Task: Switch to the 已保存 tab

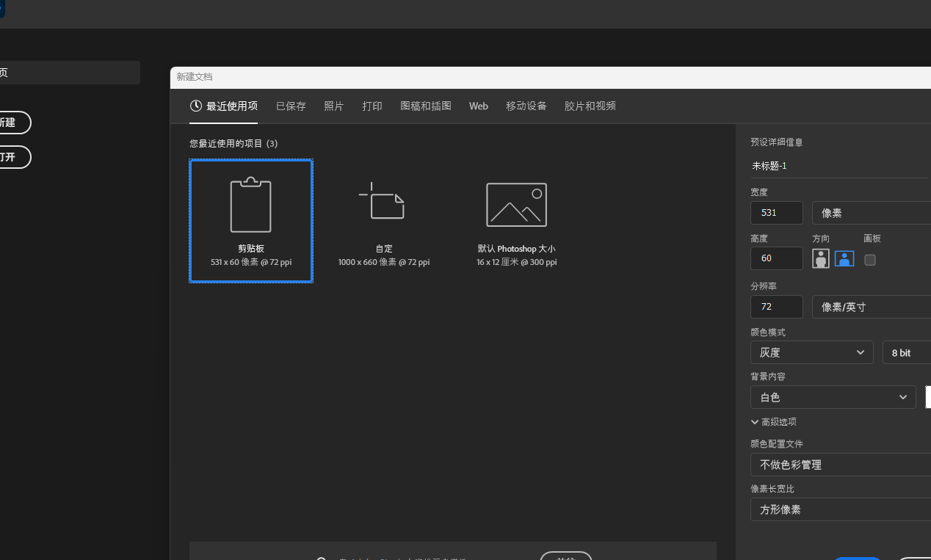Action: point(291,106)
